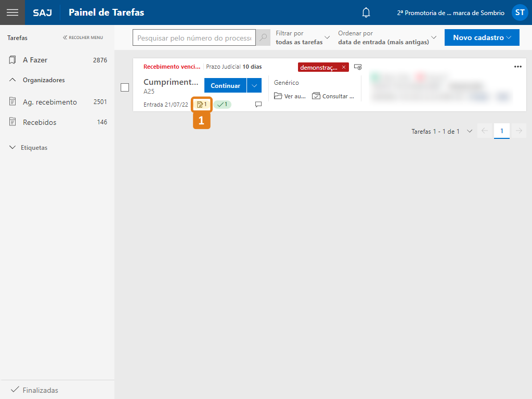Screen dimensions: 532x399
Task: Expand the Continuar button dropdown arrow
Action: pos(254,86)
